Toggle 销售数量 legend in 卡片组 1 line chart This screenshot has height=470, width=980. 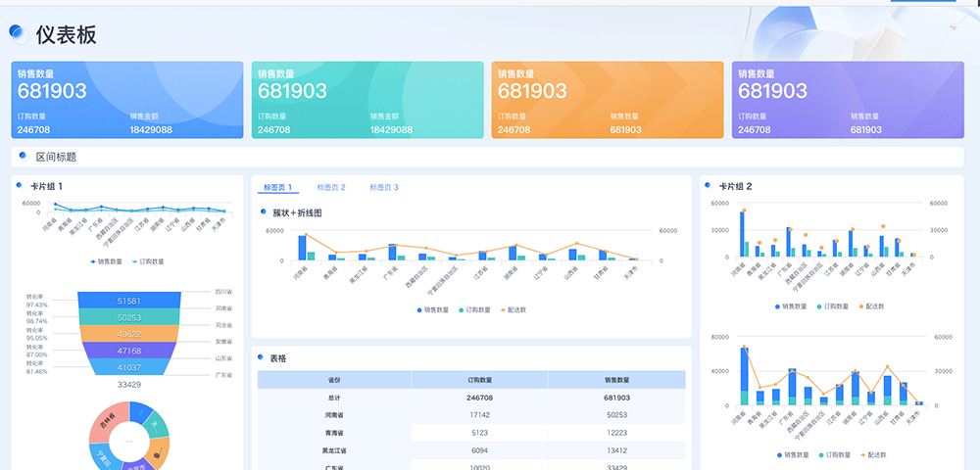tap(106, 261)
